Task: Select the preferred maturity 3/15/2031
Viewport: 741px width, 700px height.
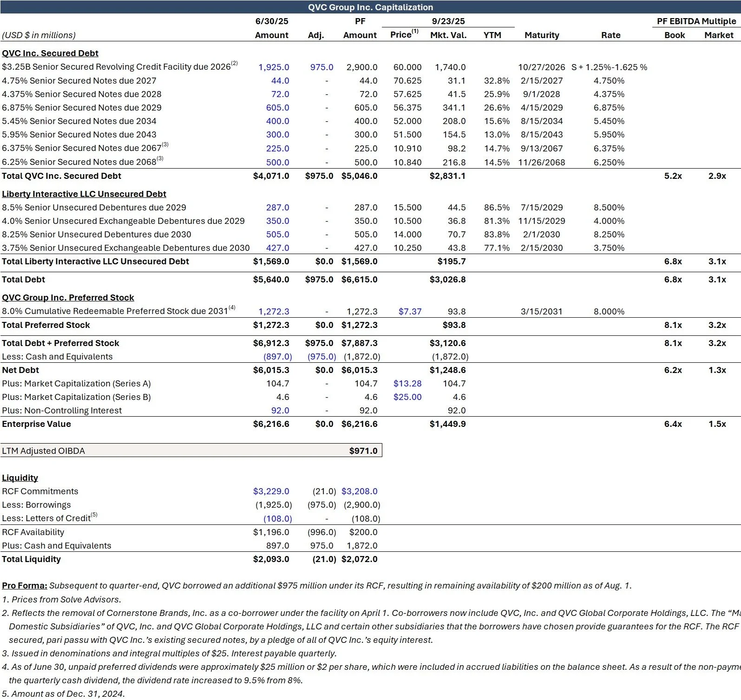Action: [542, 311]
